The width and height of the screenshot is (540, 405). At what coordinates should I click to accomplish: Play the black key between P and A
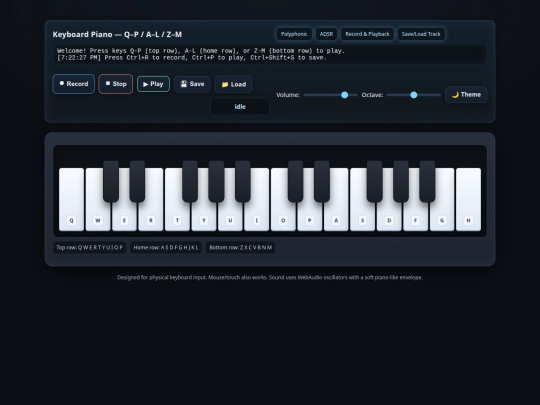coord(322,181)
